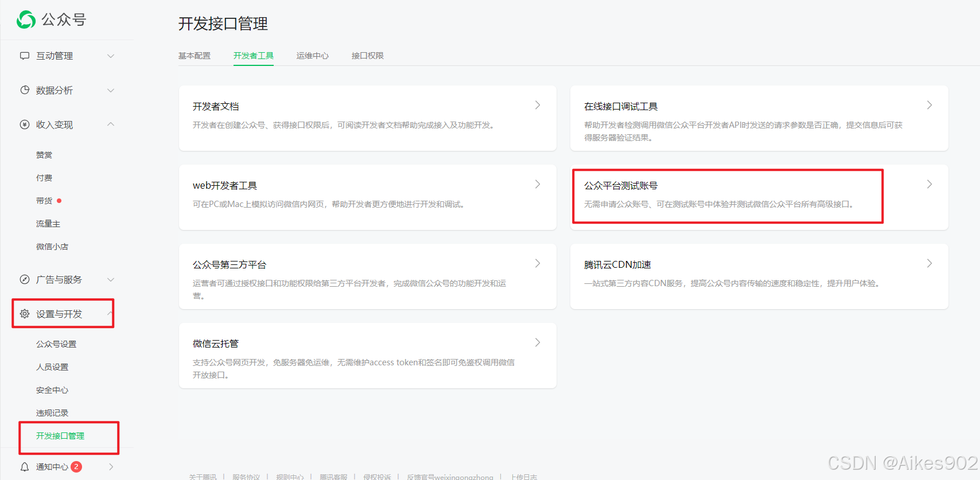Screen dimensions: 980x480
Task: Click the 关于腾讯 footer link
Action: click(x=203, y=477)
